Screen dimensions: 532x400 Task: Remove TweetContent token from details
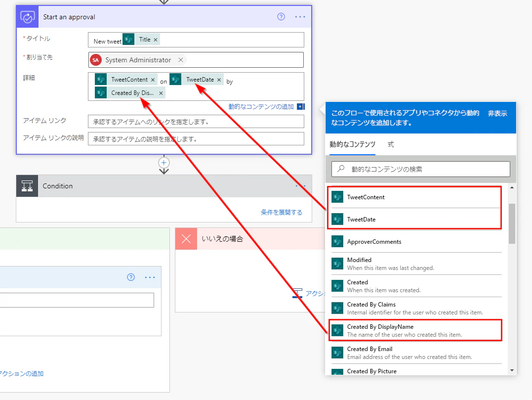[x=153, y=80]
